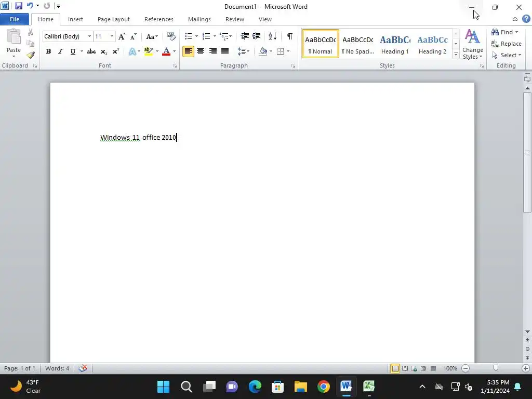Open Word Help question mark
Image resolution: width=532 pixels, height=399 pixels.
pos(526,19)
